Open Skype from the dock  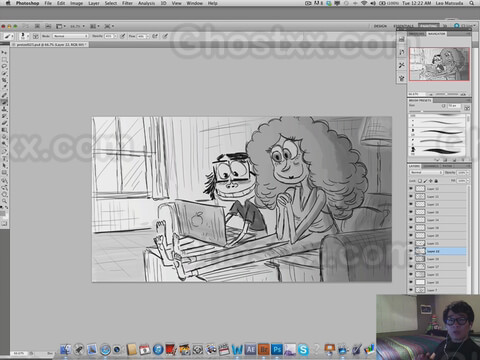[x=303, y=349]
